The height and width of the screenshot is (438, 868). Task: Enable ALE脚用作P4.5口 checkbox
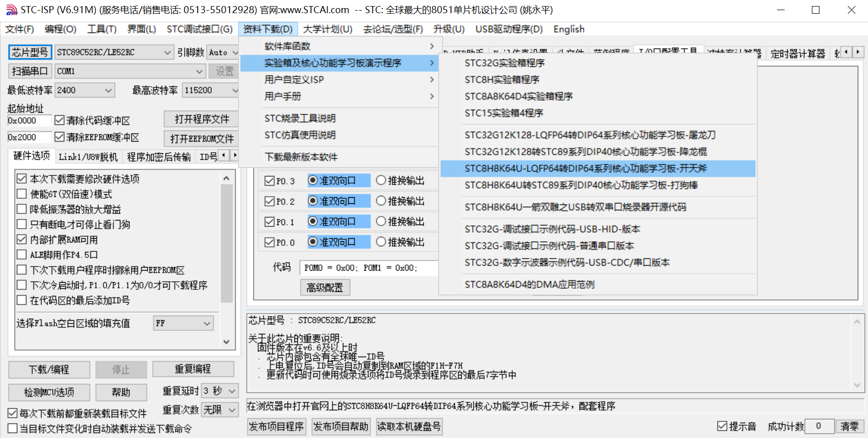pyautogui.click(x=22, y=254)
